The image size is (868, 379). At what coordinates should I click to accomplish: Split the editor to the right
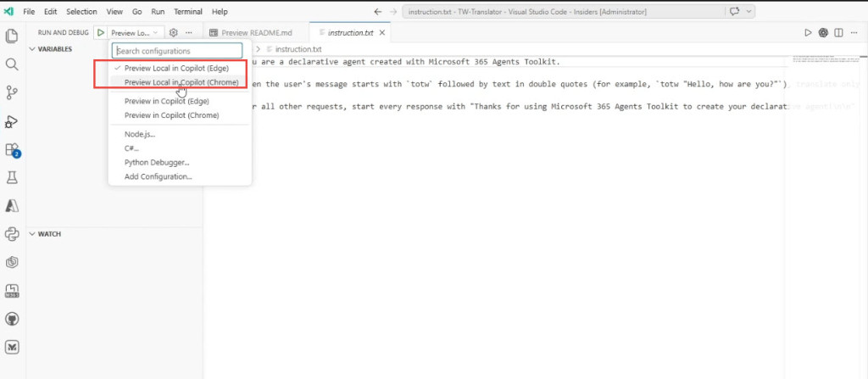[838, 33]
